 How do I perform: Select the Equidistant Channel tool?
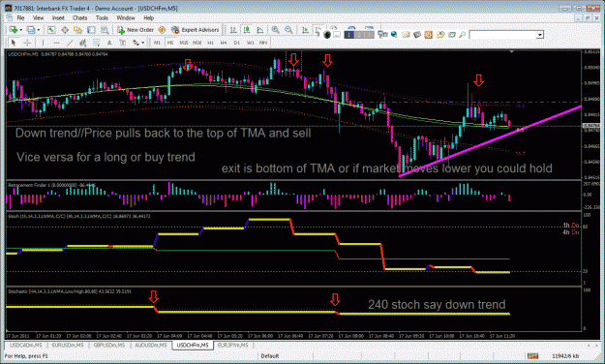pyautogui.click(x=82, y=43)
